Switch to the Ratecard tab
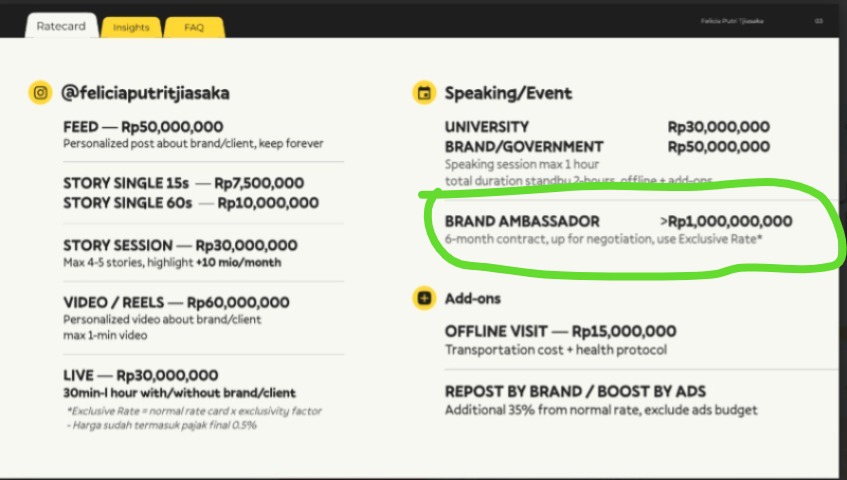This screenshot has height=480, width=847. (x=61, y=26)
